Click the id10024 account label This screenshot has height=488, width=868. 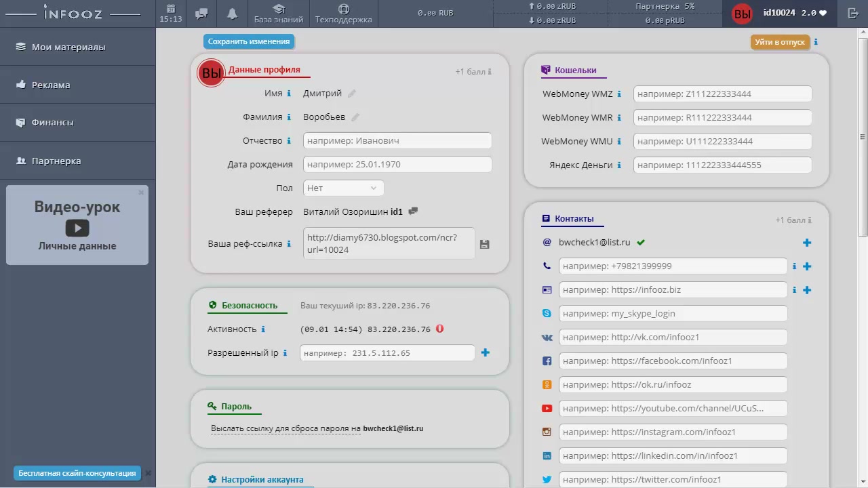coord(779,13)
